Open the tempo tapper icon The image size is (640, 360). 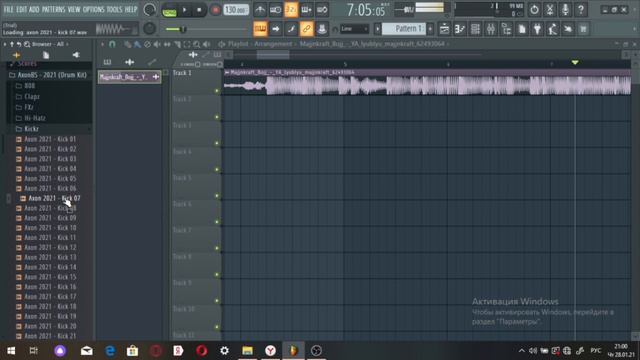click(553, 29)
